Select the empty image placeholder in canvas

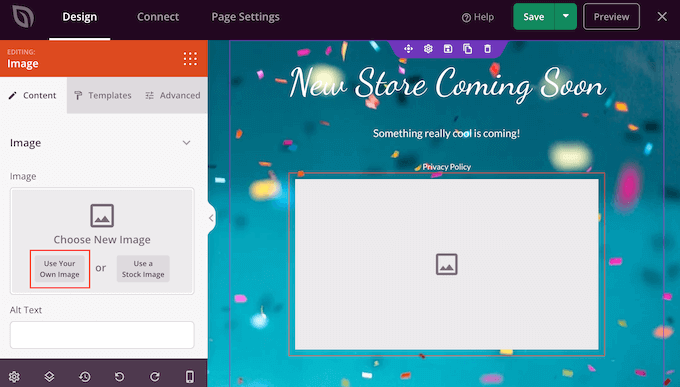point(447,264)
